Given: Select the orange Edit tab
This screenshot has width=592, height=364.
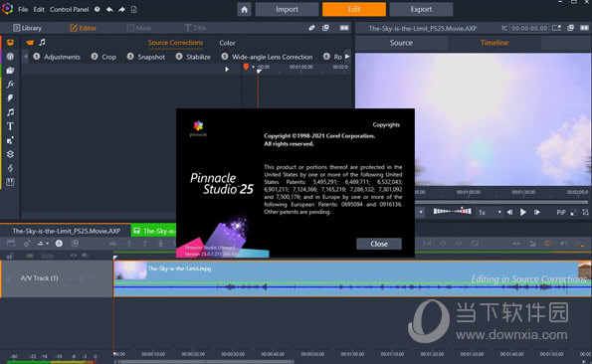Looking at the screenshot, I should click(x=354, y=9).
